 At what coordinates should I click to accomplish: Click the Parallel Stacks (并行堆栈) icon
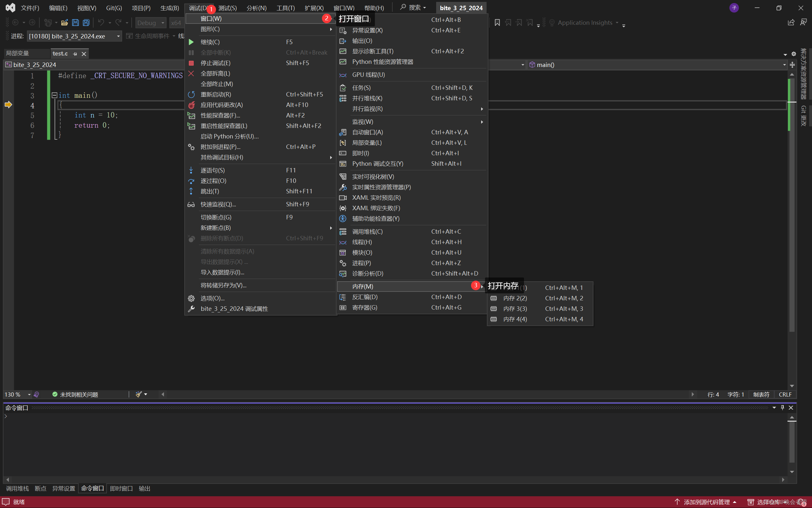(x=343, y=98)
